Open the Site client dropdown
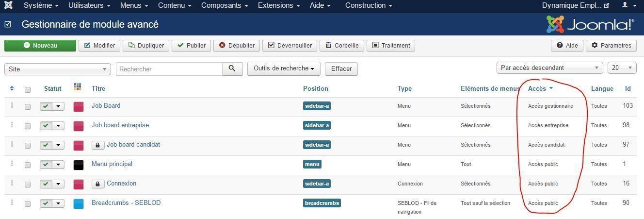Viewport: 644px width, 219px height. [x=58, y=69]
